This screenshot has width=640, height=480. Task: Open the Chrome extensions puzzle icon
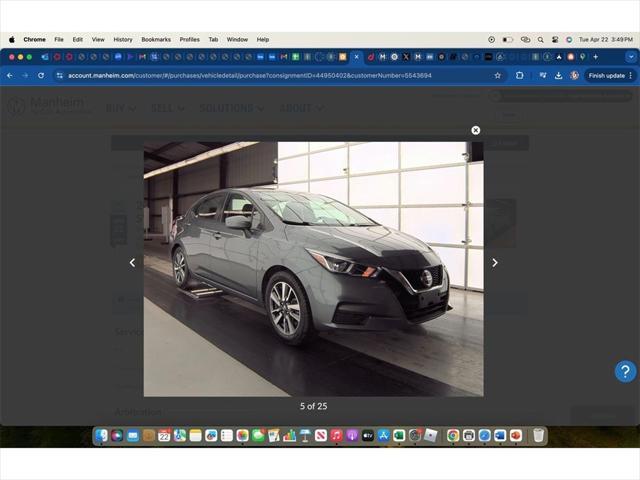pos(520,76)
